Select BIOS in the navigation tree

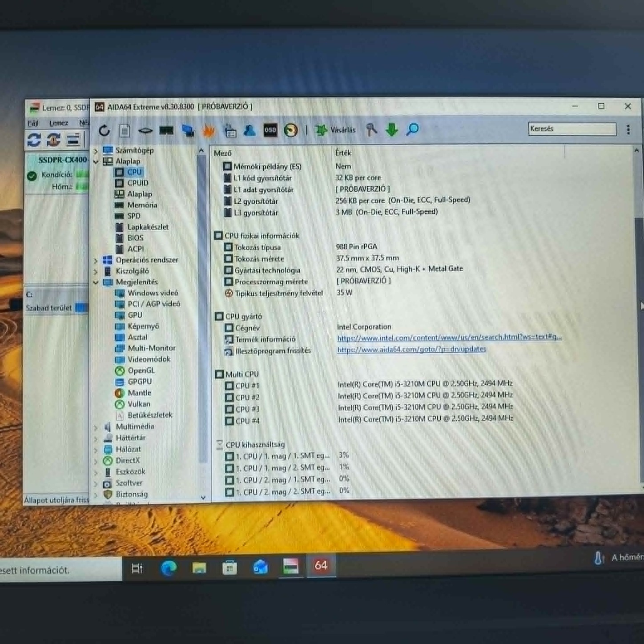(x=135, y=238)
